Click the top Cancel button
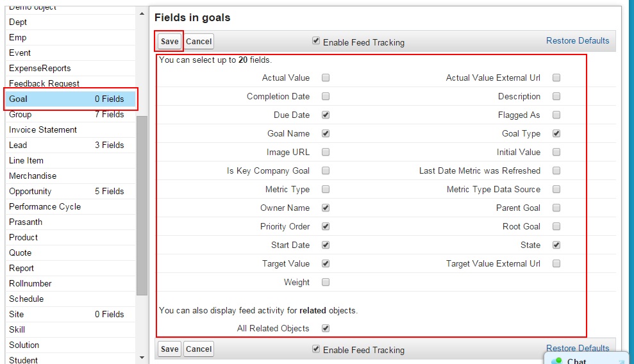This screenshot has height=364, width=634. click(x=199, y=41)
